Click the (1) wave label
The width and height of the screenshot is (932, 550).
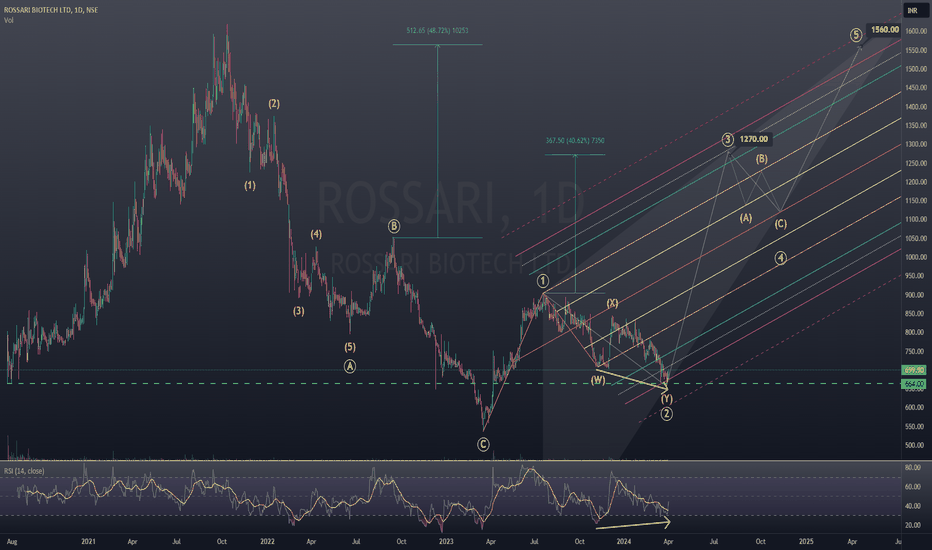(x=250, y=186)
